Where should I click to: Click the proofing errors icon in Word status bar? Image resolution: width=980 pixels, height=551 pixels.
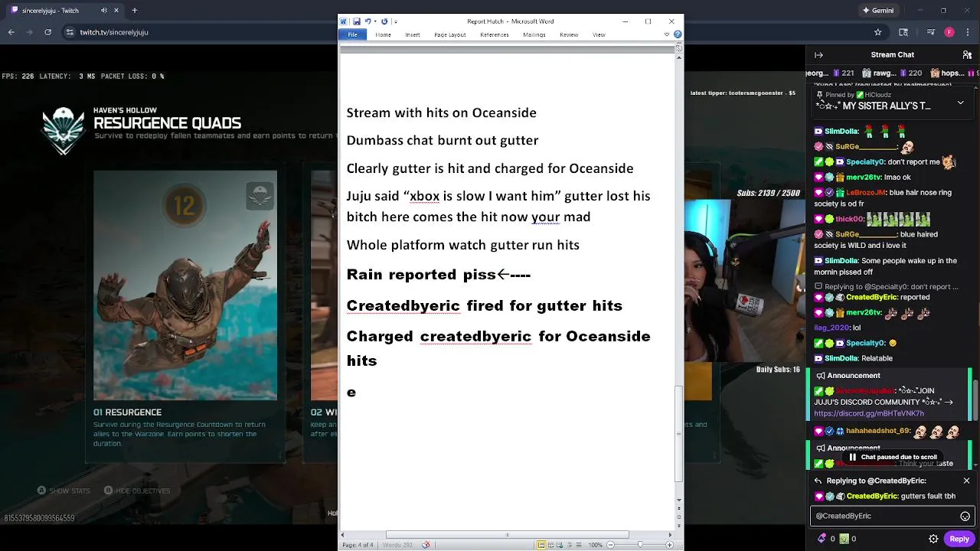click(x=426, y=545)
